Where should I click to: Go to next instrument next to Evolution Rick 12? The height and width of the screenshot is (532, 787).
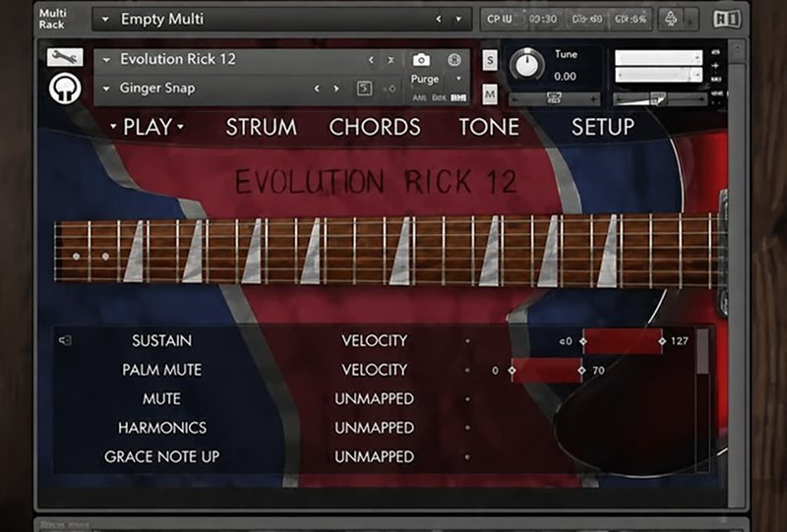[x=391, y=60]
